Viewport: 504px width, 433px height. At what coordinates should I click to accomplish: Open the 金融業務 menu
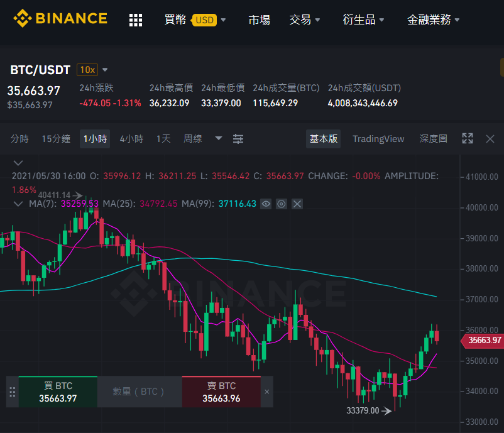pos(433,20)
